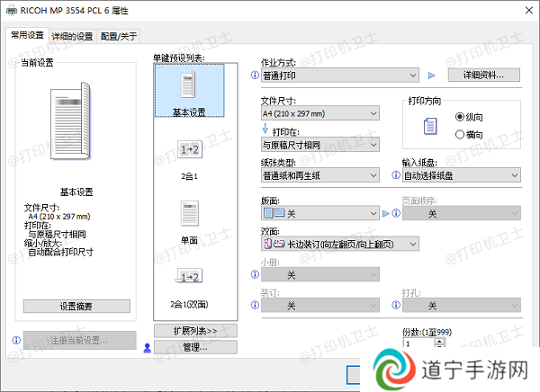
Task: Select 纵向 orientation radio button
Action: [x=459, y=117]
